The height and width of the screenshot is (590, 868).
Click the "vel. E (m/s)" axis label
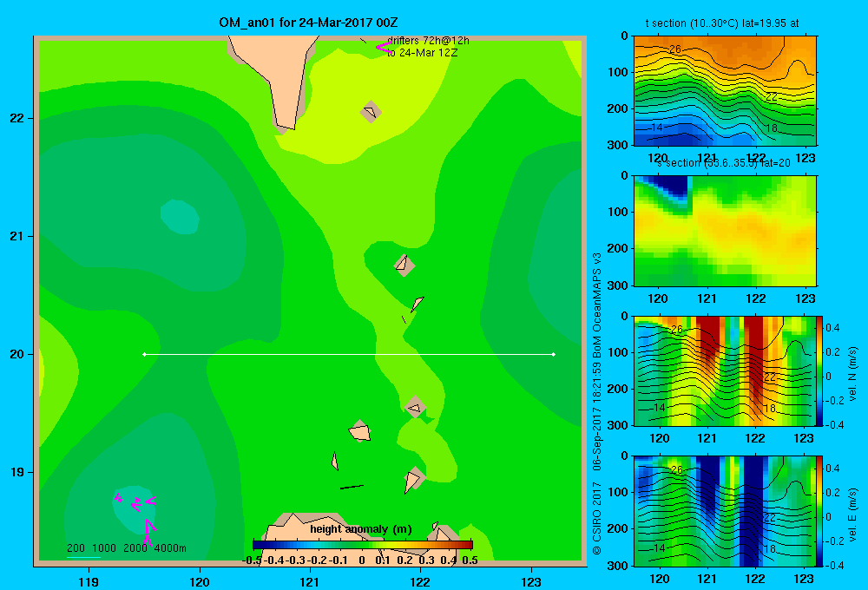click(x=852, y=515)
